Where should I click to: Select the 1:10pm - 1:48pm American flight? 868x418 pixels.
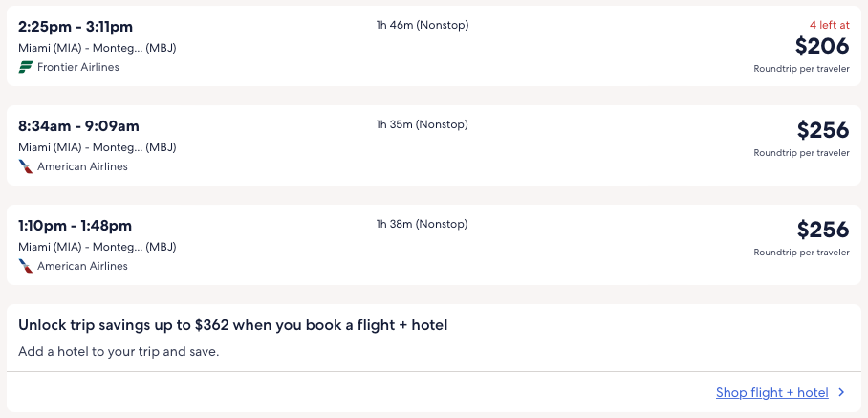[75, 225]
